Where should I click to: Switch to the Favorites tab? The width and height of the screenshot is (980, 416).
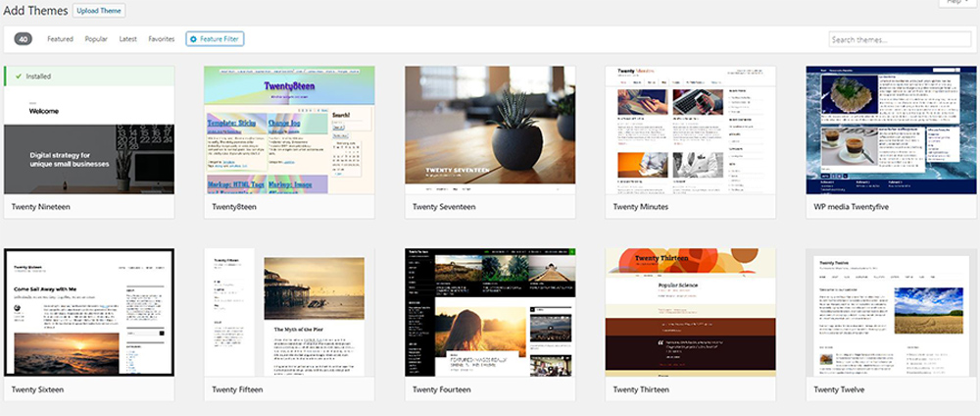click(x=162, y=39)
